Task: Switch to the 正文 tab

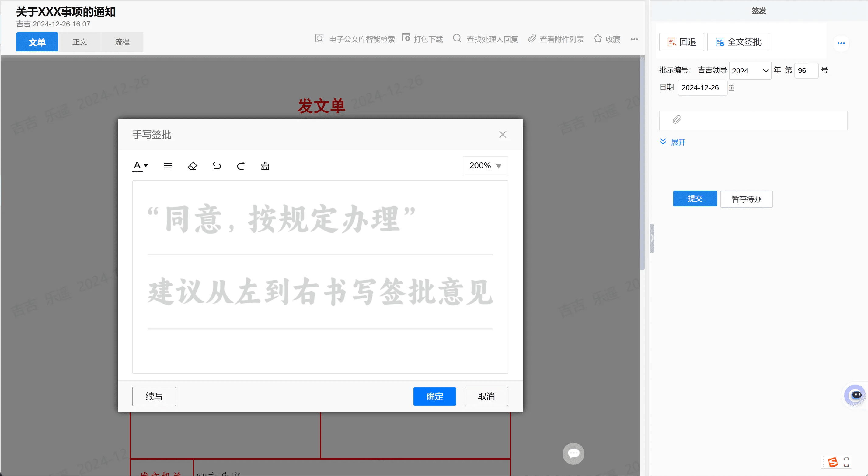Action: [x=79, y=42]
